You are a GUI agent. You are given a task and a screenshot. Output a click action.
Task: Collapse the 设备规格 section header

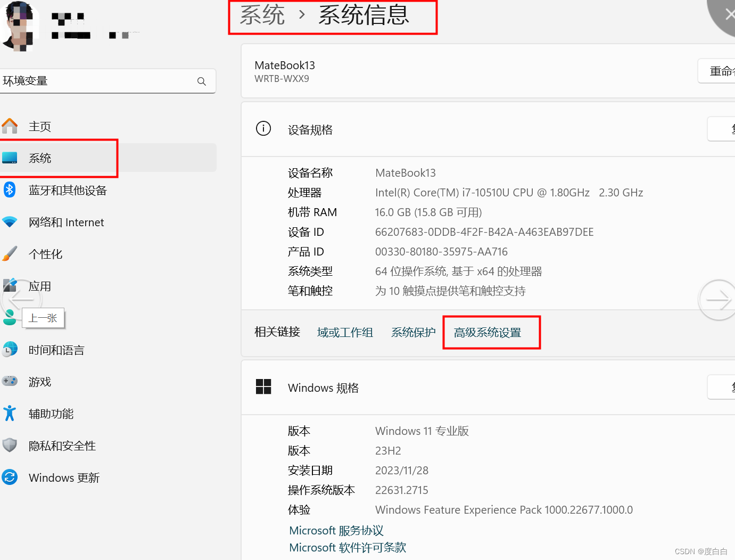tap(488, 129)
